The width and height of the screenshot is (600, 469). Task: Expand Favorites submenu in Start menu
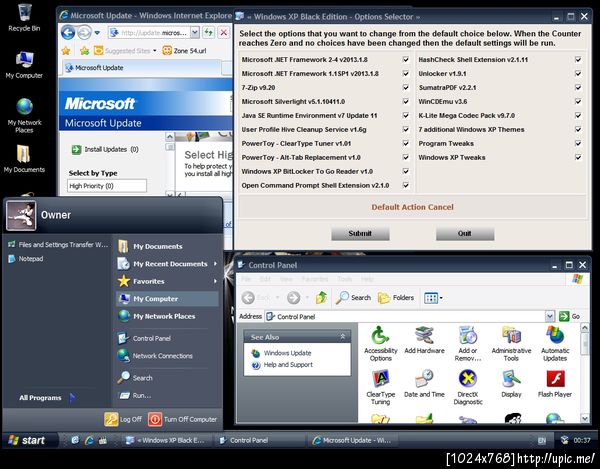coord(215,281)
